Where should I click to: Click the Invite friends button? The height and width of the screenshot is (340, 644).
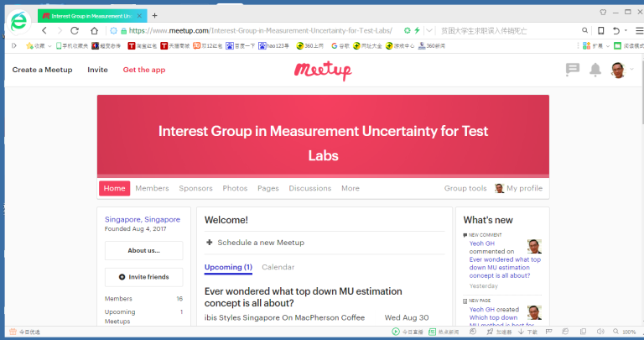coord(143,276)
